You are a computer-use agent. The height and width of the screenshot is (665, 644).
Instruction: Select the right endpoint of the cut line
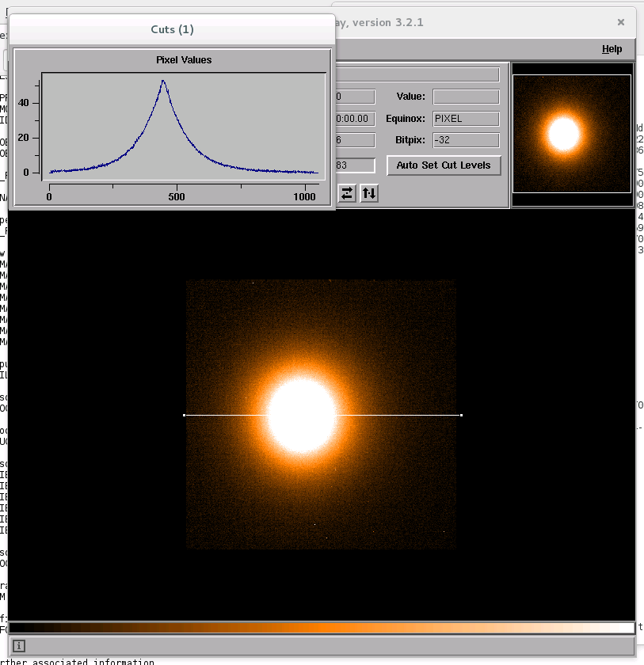[x=461, y=415]
